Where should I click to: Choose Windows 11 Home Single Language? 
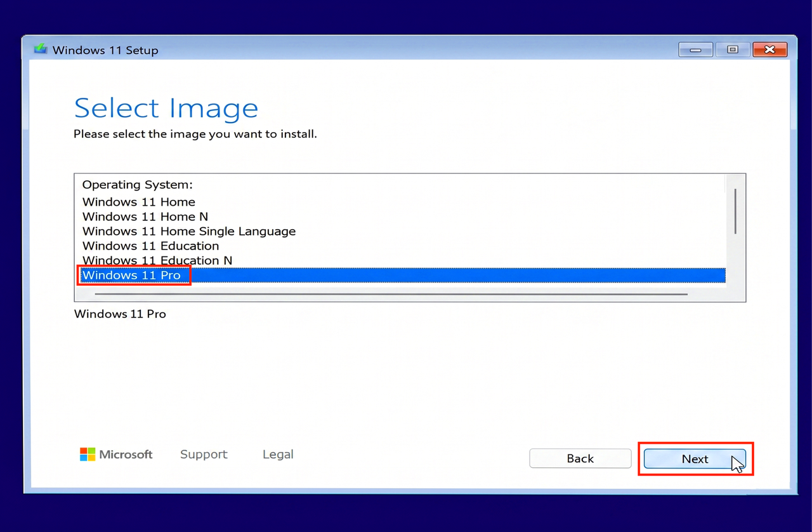click(189, 231)
